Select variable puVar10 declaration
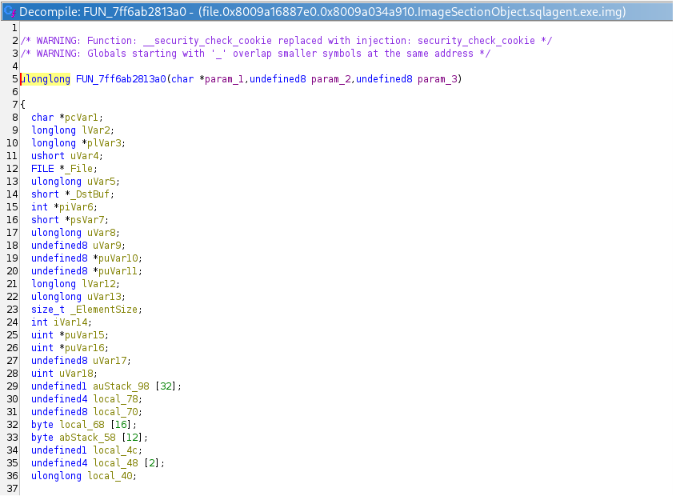 (x=118, y=258)
